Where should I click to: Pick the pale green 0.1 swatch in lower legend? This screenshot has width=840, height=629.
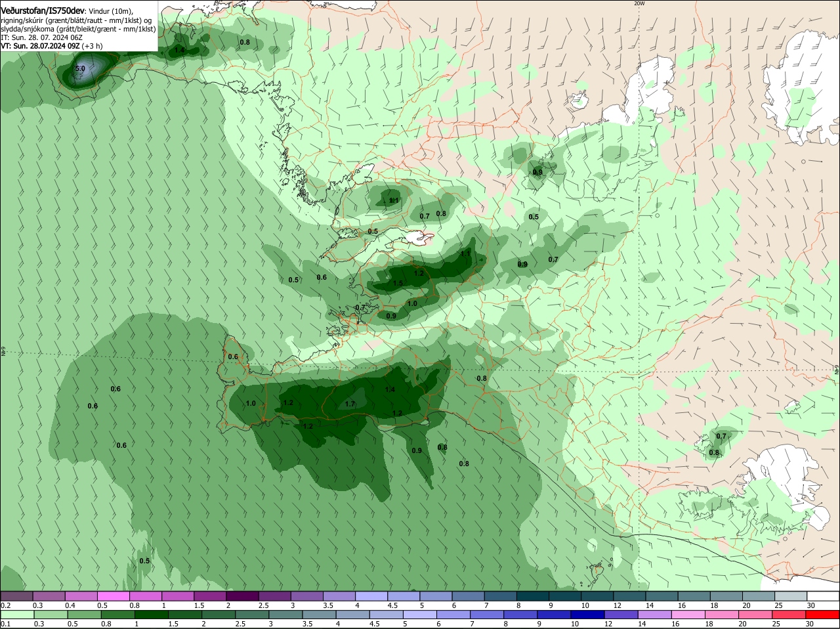click(x=17, y=615)
